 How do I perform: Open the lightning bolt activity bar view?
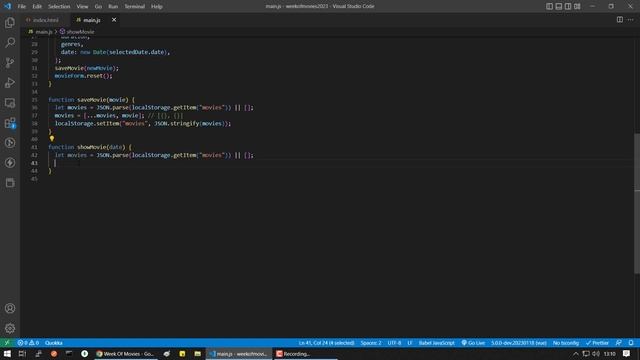[x=10, y=162]
